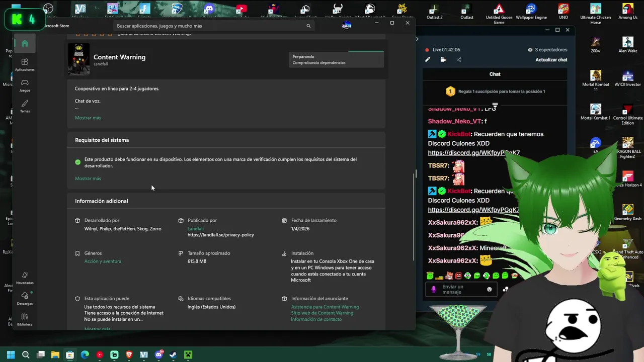Open Alan Wake desktop shortcut
Screen dimensions: 644x362
(x=628, y=45)
